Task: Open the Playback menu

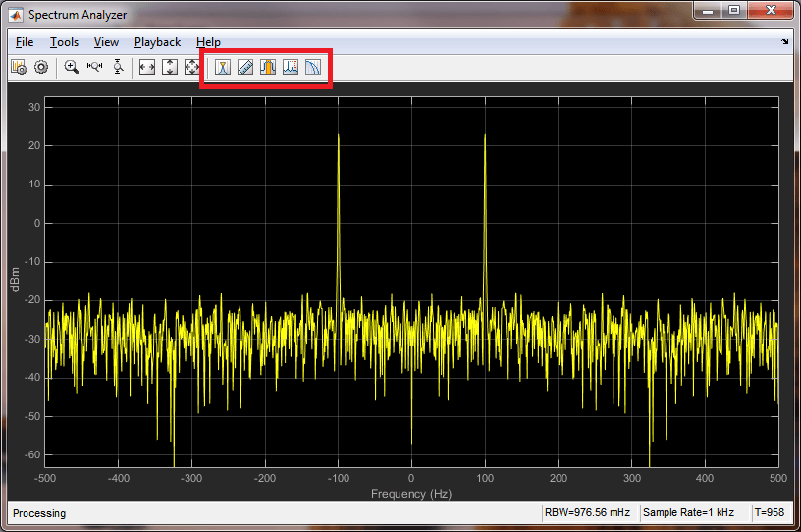Action: tap(157, 42)
